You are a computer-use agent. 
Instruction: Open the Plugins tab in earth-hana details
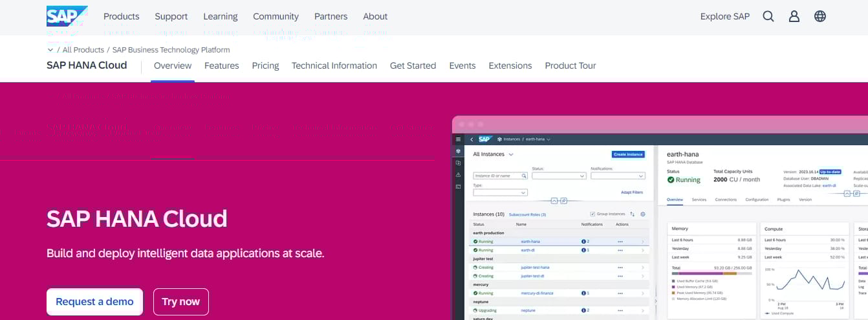click(784, 200)
